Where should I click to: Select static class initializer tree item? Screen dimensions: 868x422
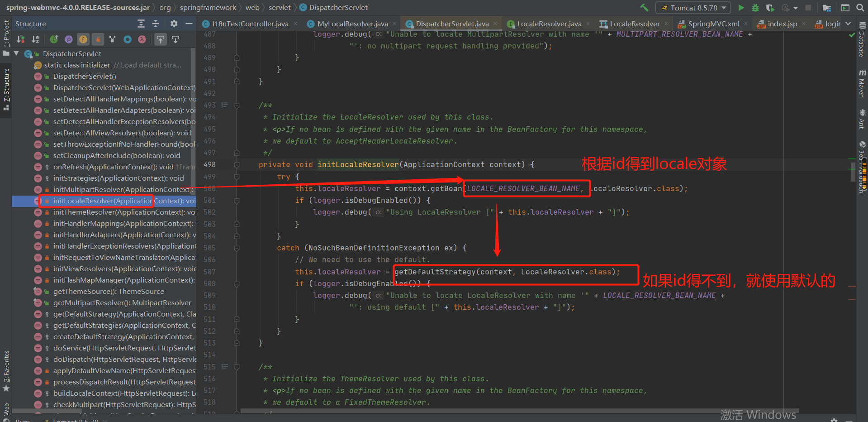[x=104, y=65]
